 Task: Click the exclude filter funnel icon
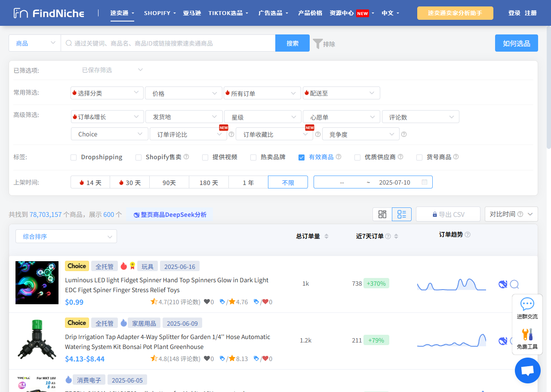point(317,43)
